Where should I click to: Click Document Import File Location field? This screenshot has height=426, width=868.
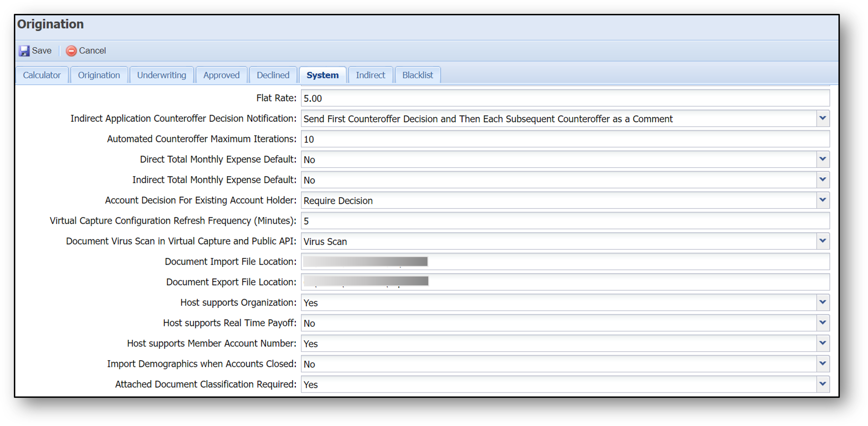pyautogui.click(x=565, y=262)
